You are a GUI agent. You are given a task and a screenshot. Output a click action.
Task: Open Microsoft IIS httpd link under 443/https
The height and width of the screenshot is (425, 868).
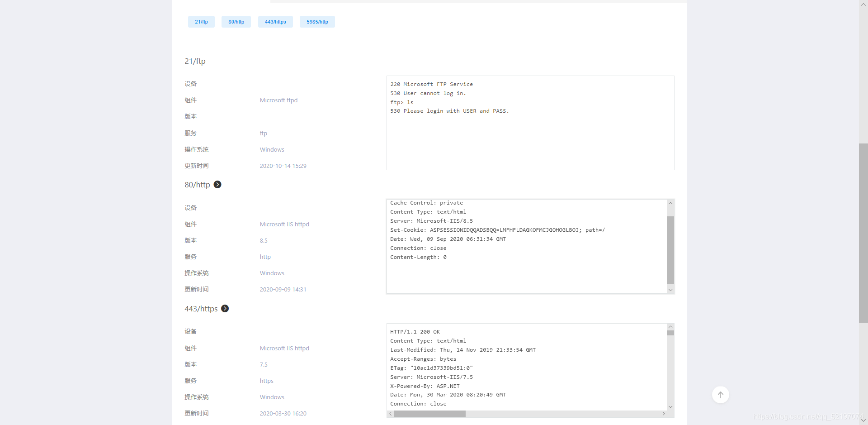(284, 349)
